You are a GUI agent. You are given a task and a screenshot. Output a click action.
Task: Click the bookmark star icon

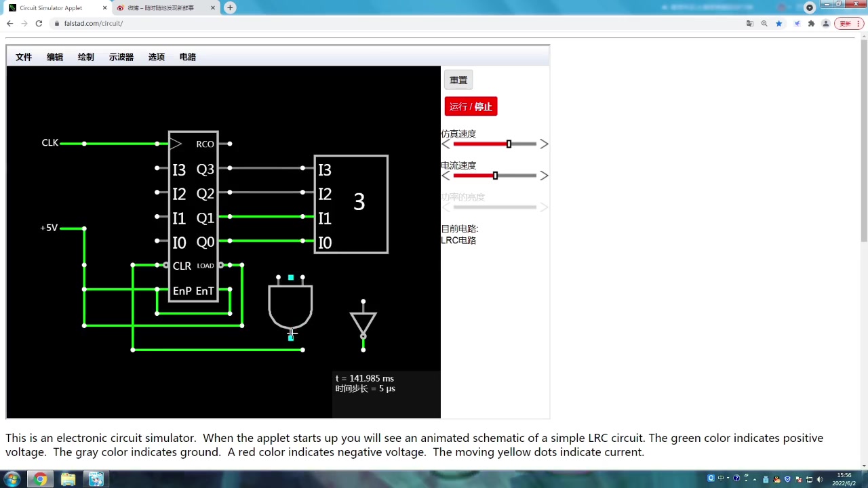(779, 23)
